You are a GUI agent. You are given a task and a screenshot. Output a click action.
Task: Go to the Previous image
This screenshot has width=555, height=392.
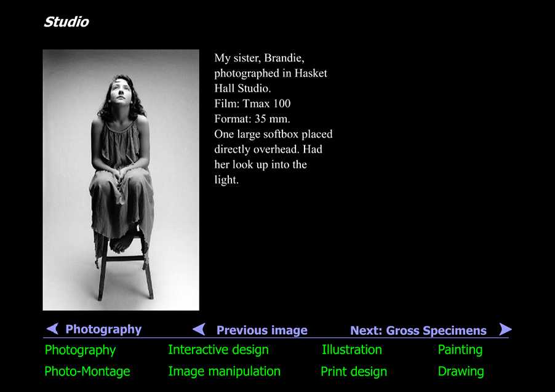[x=262, y=330]
